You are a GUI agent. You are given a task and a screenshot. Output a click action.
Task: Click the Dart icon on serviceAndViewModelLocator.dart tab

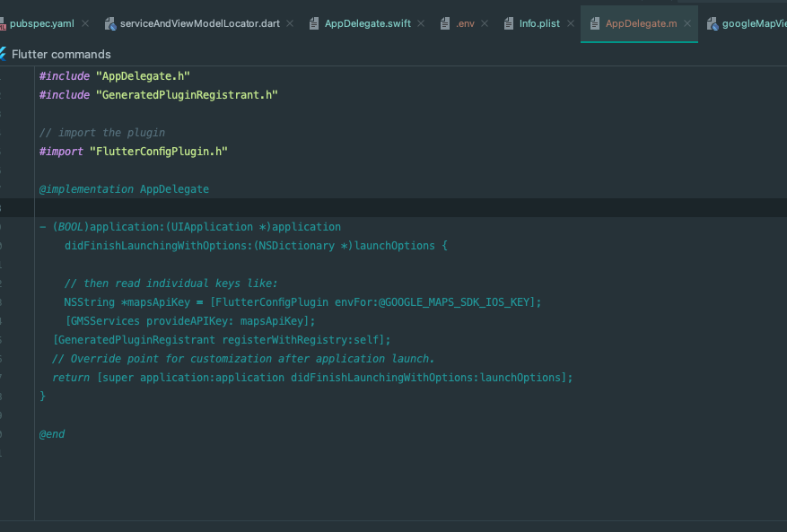109,23
